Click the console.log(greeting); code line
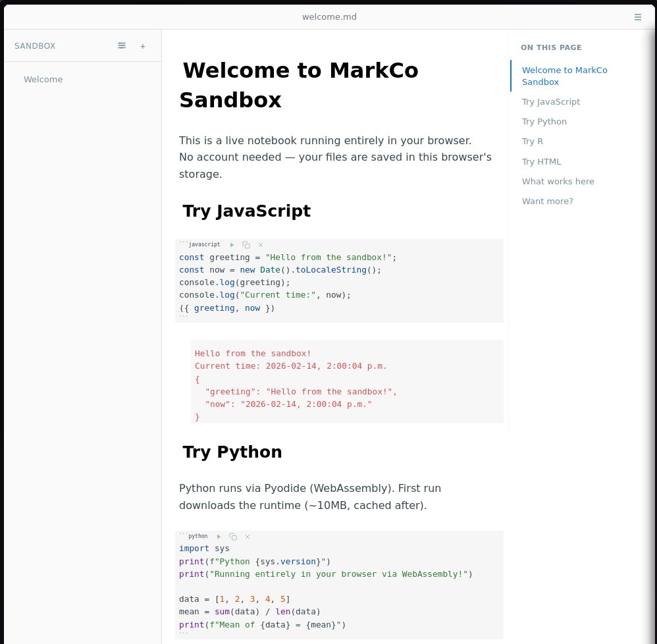 pos(234,282)
